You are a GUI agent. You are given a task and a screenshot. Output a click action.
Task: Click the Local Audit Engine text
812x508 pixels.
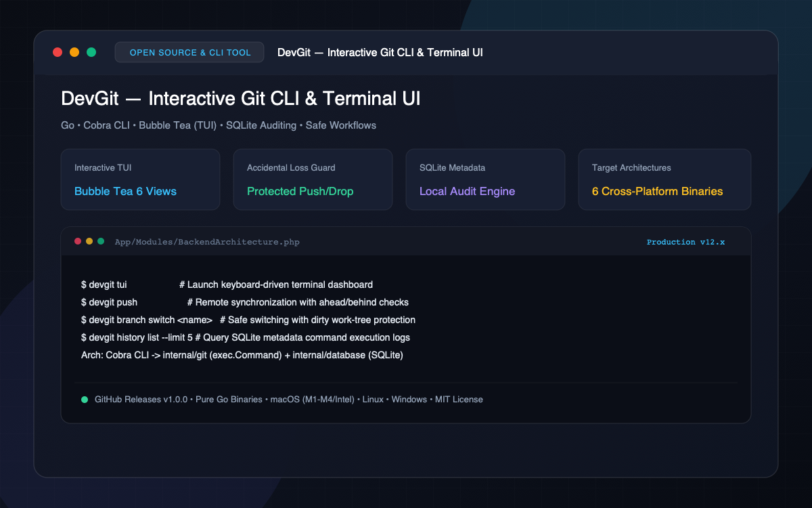point(467,192)
